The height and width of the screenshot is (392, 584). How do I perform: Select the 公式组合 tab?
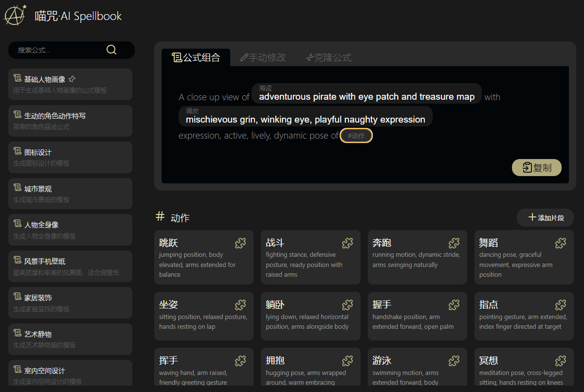point(196,57)
